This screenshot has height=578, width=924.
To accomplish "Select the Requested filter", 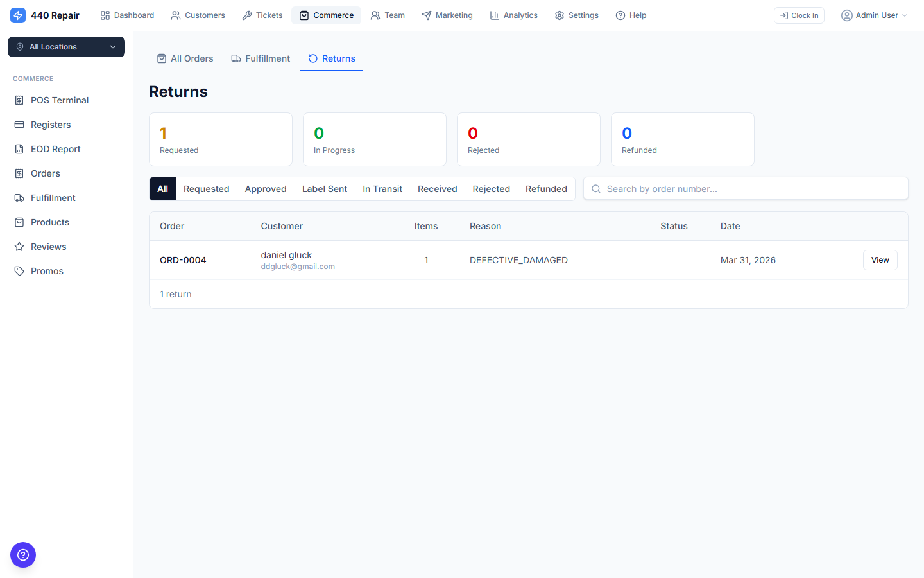I will [206, 189].
